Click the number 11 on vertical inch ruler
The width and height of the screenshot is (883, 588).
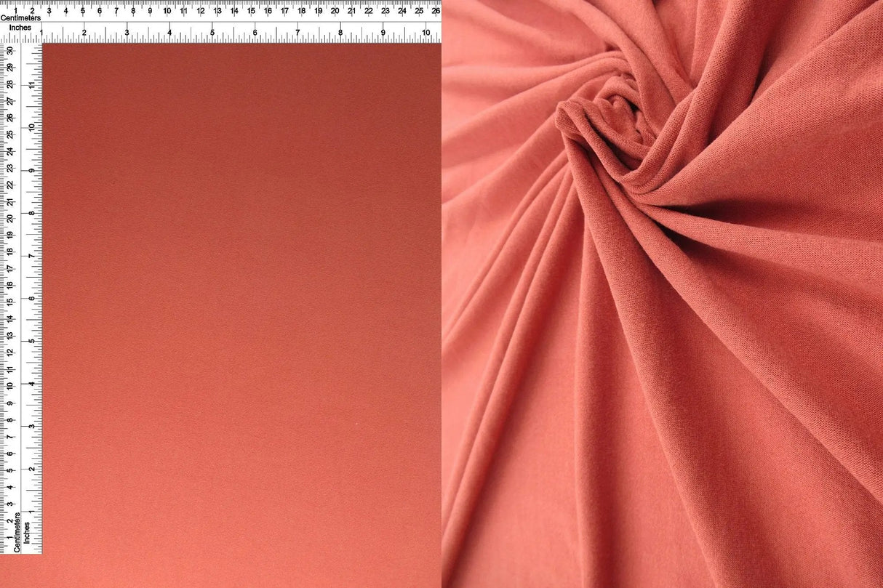(33, 84)
